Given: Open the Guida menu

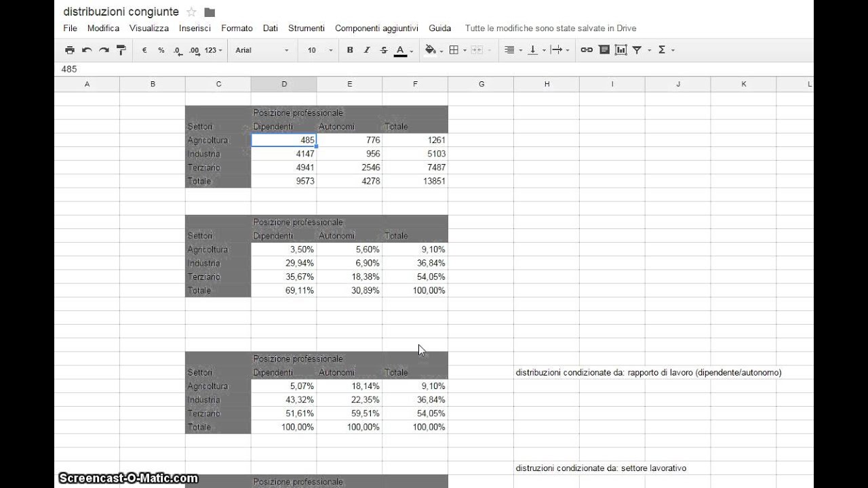Looking at the screenshot, I should pyautogui.click(x=440, y=28).
